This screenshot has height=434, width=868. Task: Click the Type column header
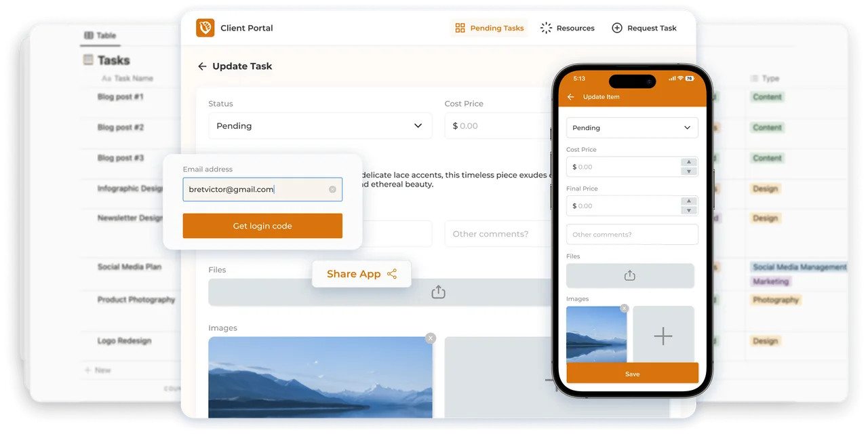coord(766,79)
